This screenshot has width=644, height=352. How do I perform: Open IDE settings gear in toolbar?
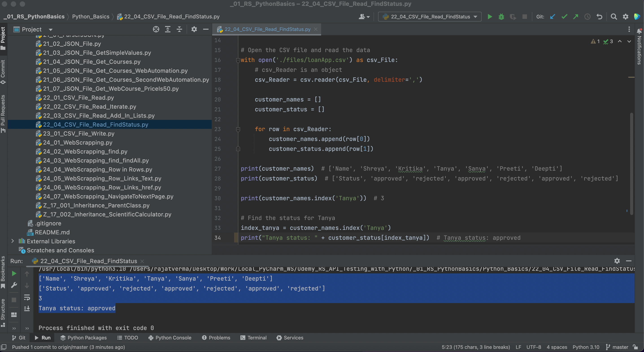pyautogui.click(x=625, y=17)
